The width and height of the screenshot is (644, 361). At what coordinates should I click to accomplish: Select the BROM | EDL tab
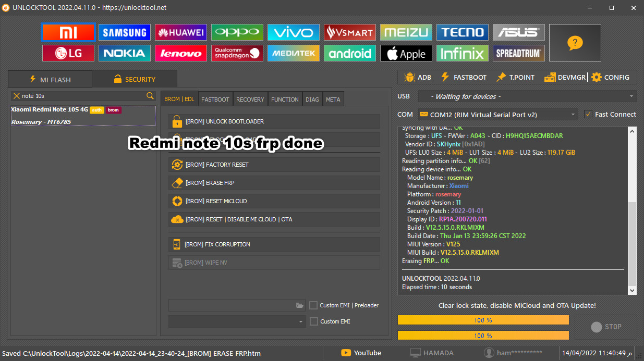point(179,99)
